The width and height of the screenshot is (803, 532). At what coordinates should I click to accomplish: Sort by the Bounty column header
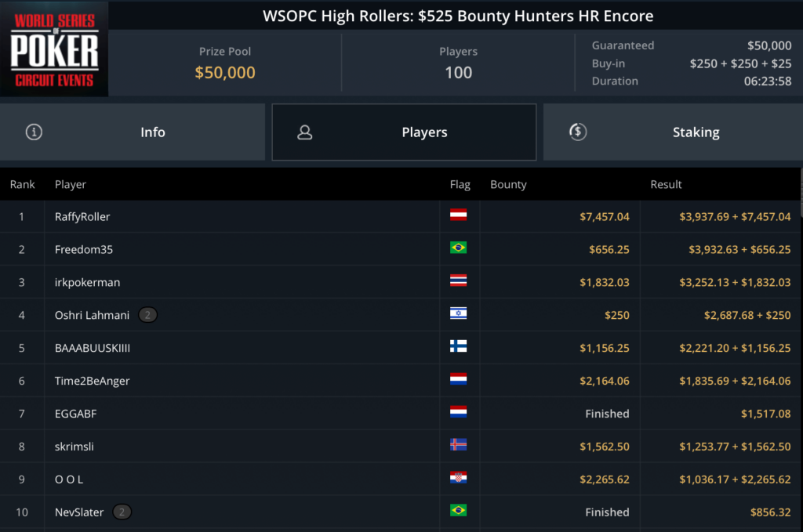pyautogui.click(x=508, y=185)
